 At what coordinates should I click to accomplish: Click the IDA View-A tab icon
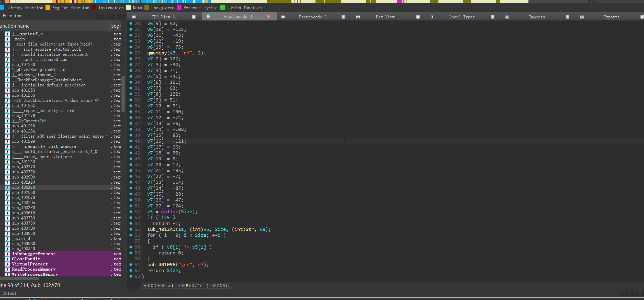(133, 17)
